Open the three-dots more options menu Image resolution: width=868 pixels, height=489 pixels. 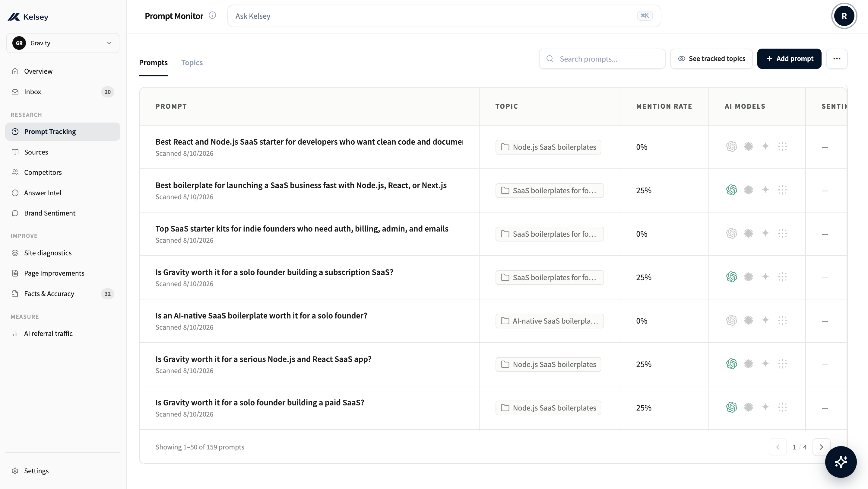coord(837,59)
